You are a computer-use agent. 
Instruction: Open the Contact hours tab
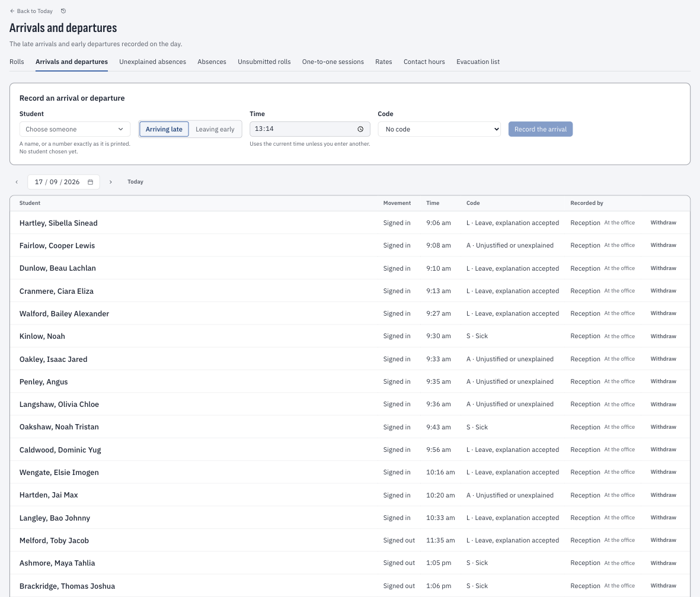(x=424, y=62)
